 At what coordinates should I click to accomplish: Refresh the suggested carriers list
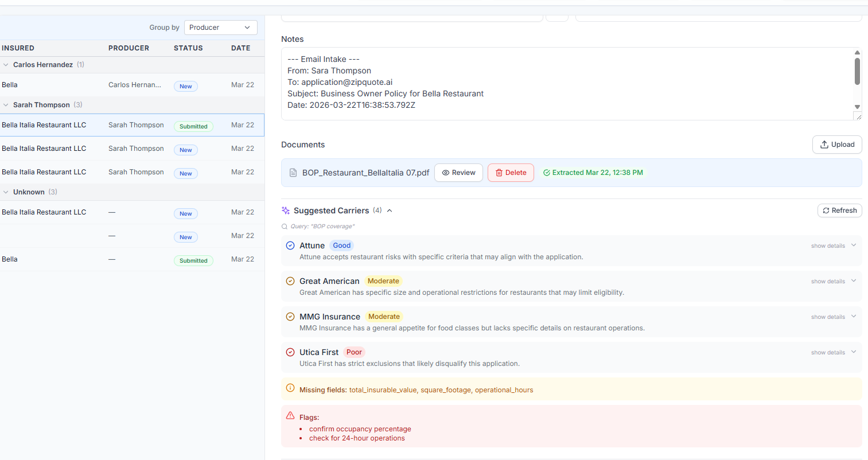[x=839, y=210]
